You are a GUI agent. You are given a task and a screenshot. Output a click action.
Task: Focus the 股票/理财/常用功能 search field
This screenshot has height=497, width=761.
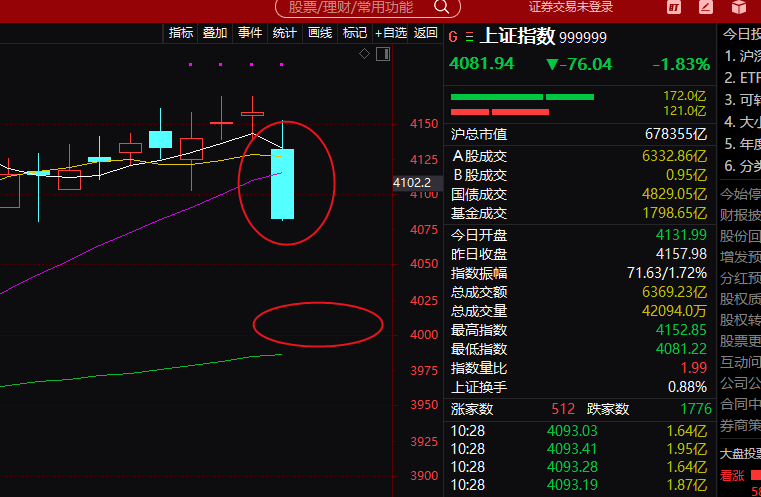click(367, 7)
